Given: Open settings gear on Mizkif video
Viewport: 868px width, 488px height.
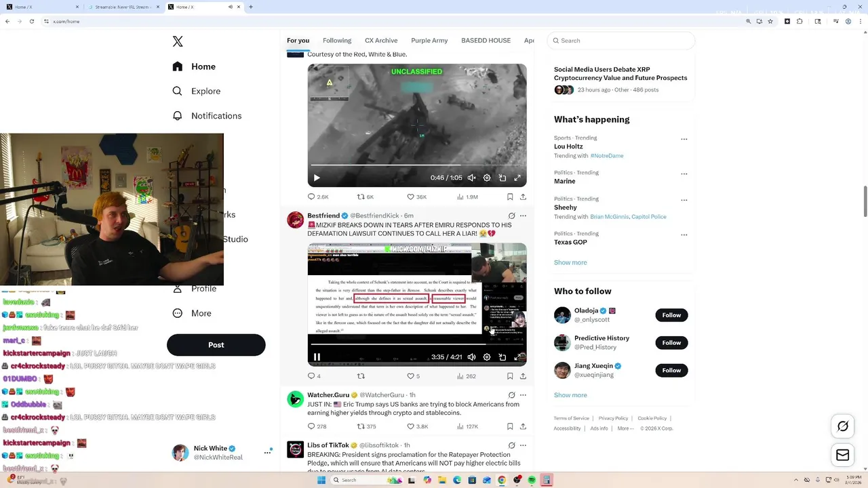Looking at the screenshot, I should (487, 357).
